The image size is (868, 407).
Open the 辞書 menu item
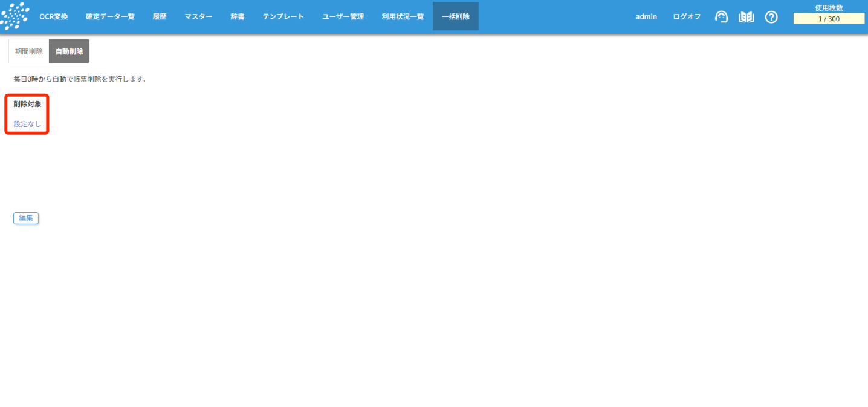point(238,16)
